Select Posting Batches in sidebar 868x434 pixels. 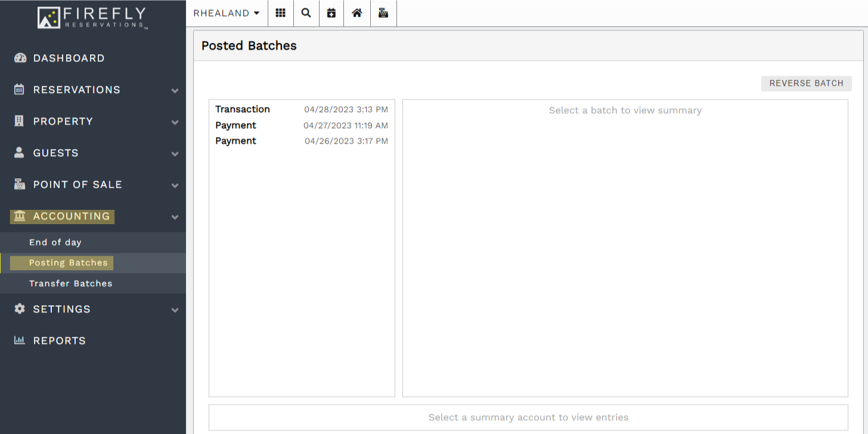click(68, 263)
